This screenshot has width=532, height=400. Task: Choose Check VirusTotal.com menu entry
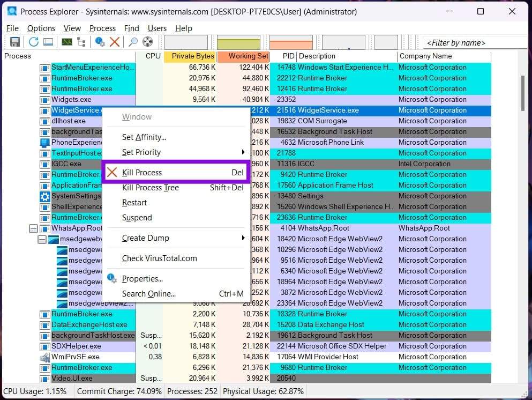pyautogui.click(x=176, y=258)
